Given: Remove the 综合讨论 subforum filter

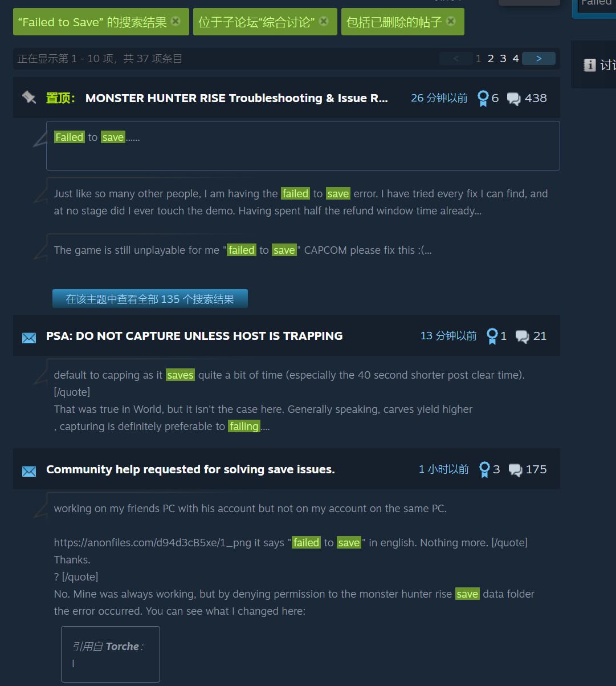Looking at the screenshot, I should click(324, 22).
